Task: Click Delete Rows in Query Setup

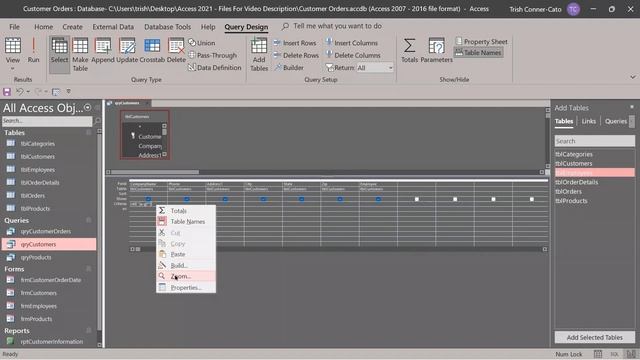Action: point(296,55)
